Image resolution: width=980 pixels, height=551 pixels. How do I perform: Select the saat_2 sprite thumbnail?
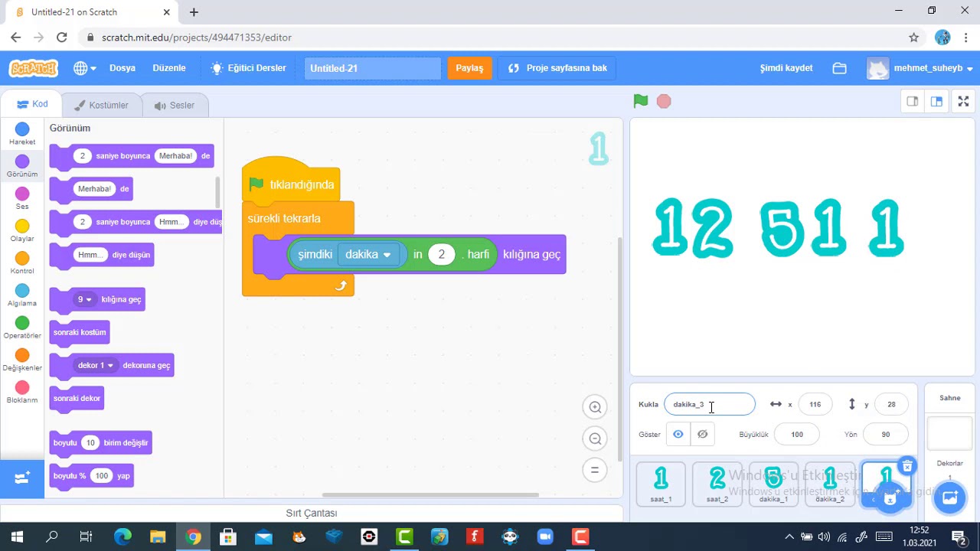[x=717, y=484]
